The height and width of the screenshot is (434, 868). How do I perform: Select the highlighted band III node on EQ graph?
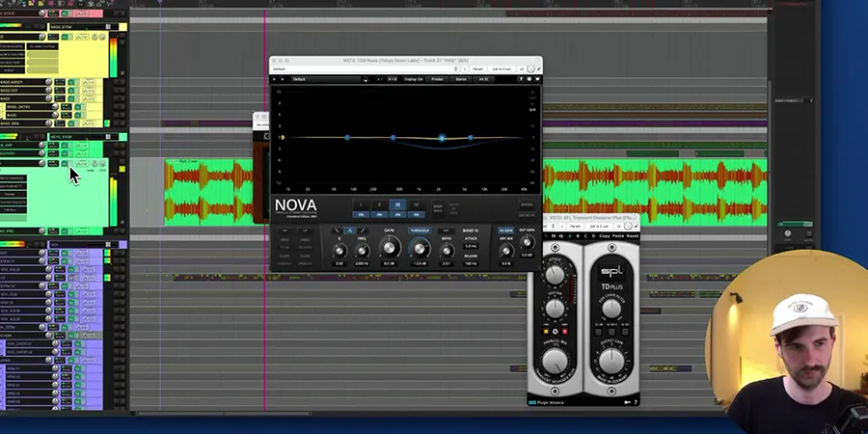tap(441, 138)
